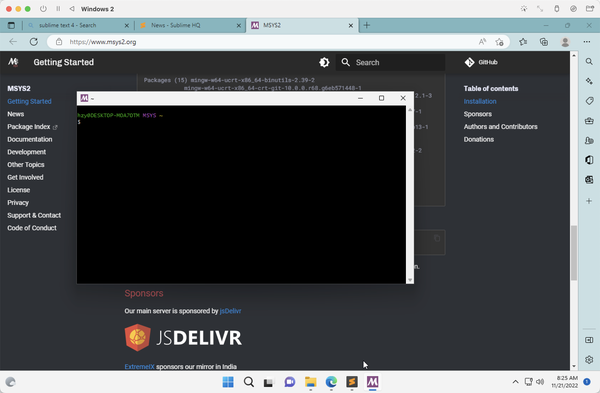Open Edge sidebar settings gear
Viewport: 600px width, 393px height.
589,360
